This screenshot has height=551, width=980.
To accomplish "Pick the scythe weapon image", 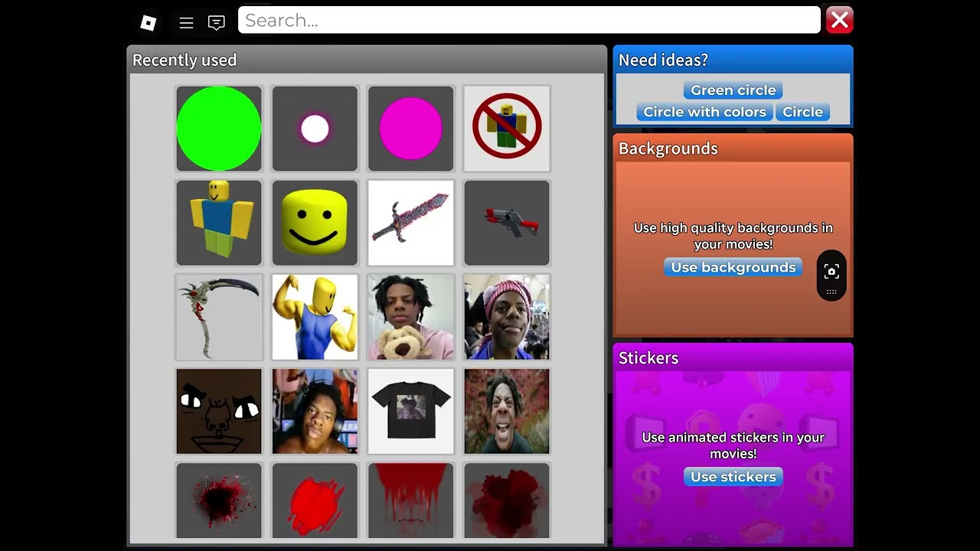I will click(219, 317).
